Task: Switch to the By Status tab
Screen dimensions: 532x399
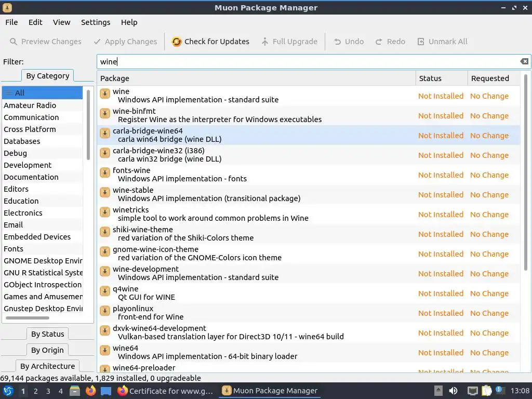Action: pos(47,334)
